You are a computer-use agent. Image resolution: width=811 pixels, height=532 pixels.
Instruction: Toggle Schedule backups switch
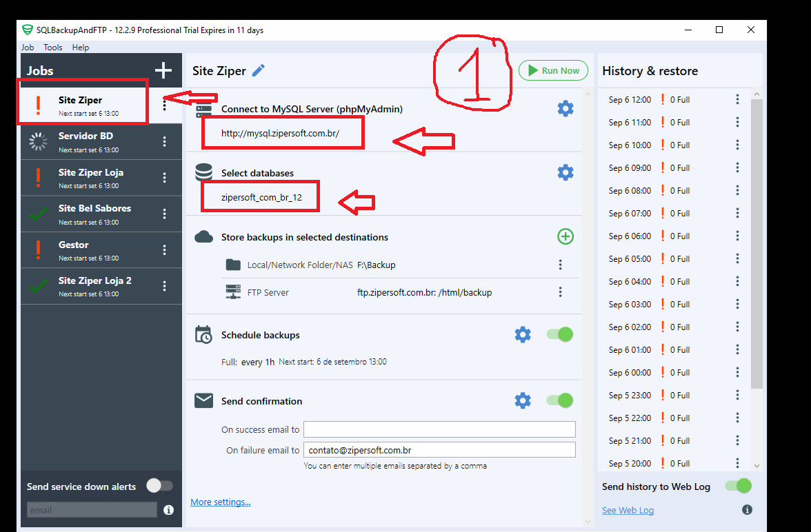pyautogui.click(x=560, y=334)
